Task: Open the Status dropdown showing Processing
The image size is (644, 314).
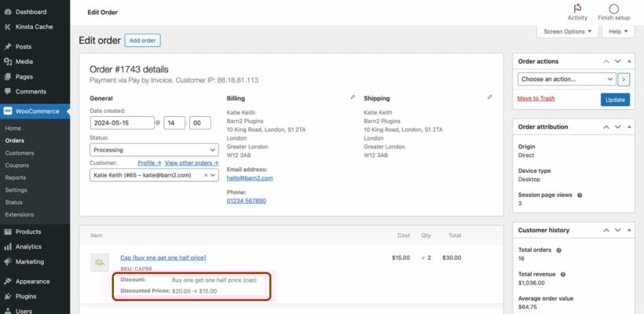Action: (154, 150)
